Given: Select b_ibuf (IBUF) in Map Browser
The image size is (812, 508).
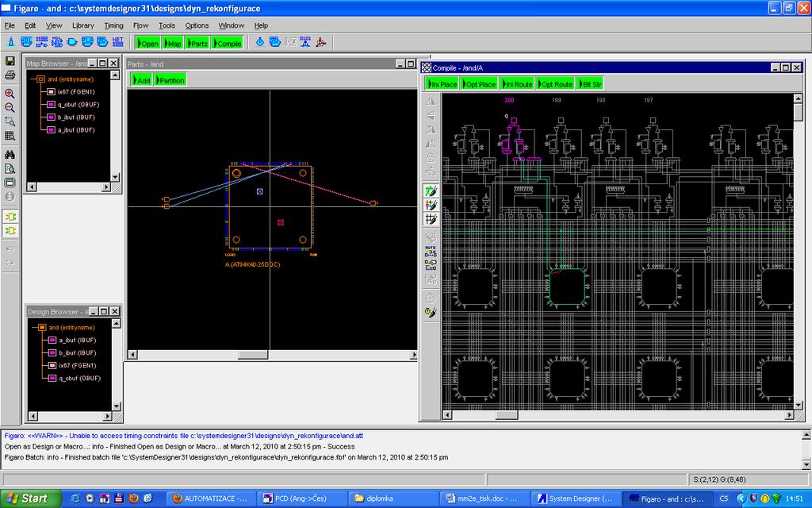Looking at the screenshot, I should (x=76, y=117).
